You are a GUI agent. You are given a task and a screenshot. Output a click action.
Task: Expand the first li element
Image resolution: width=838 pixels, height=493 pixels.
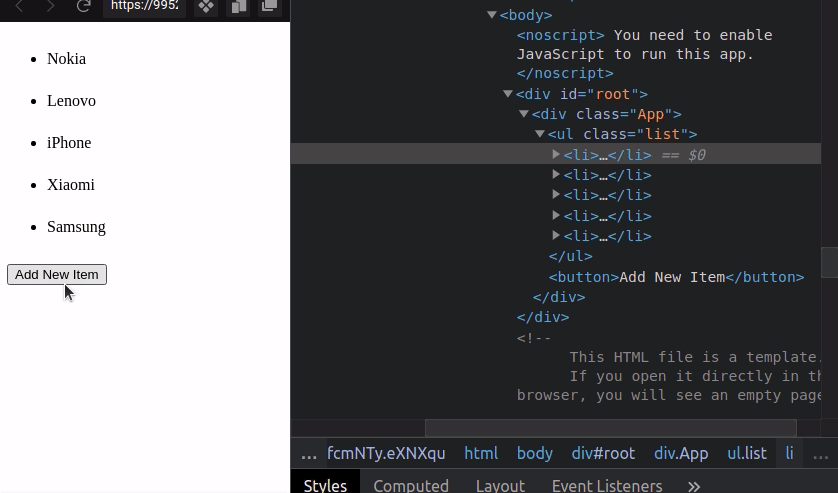557,155
